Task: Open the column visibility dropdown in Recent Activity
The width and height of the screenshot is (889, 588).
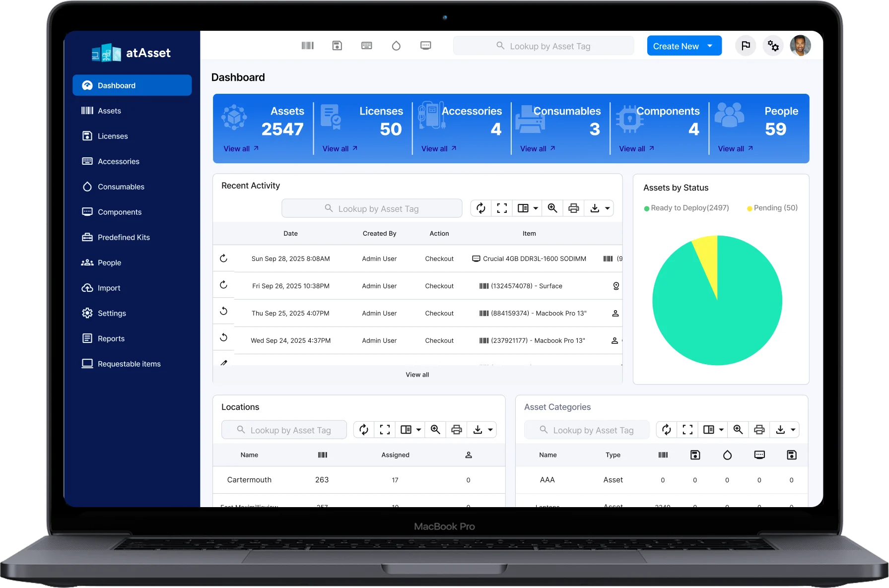Action: click(x=527, y=208)
